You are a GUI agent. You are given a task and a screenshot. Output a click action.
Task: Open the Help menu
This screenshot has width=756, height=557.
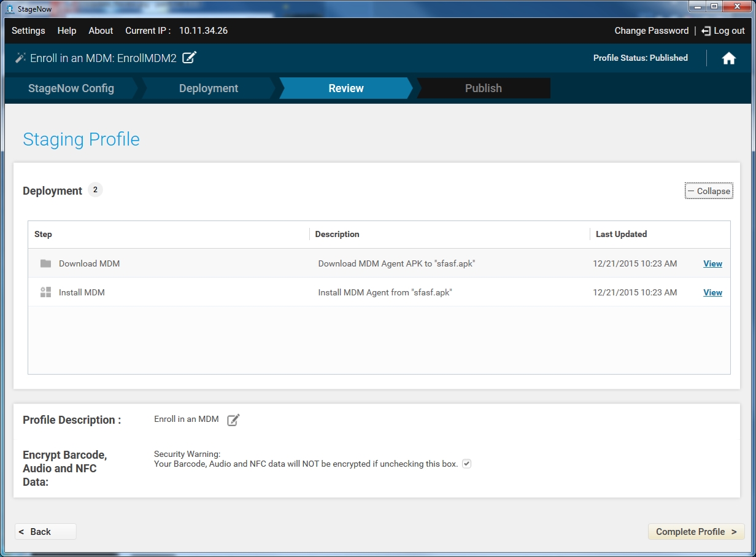coord(67,31)
